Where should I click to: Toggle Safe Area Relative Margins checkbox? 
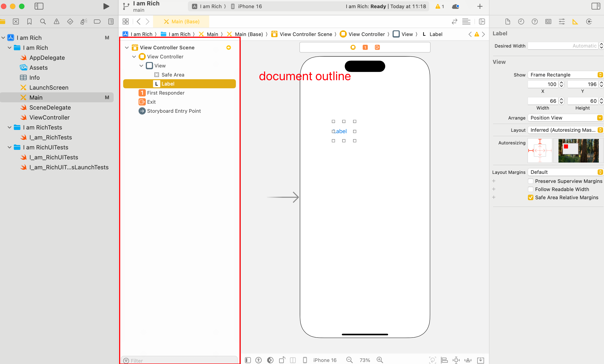tap(530, 198)
